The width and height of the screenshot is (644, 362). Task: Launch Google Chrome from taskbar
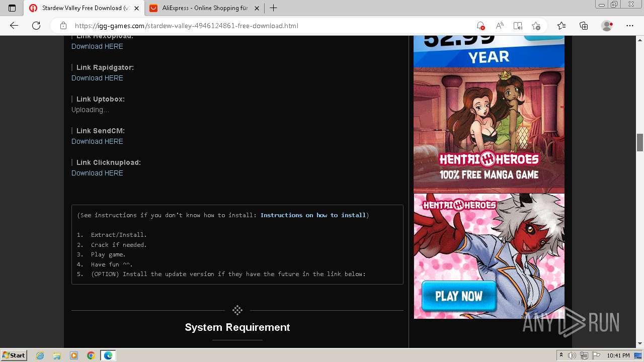(91, 355)
